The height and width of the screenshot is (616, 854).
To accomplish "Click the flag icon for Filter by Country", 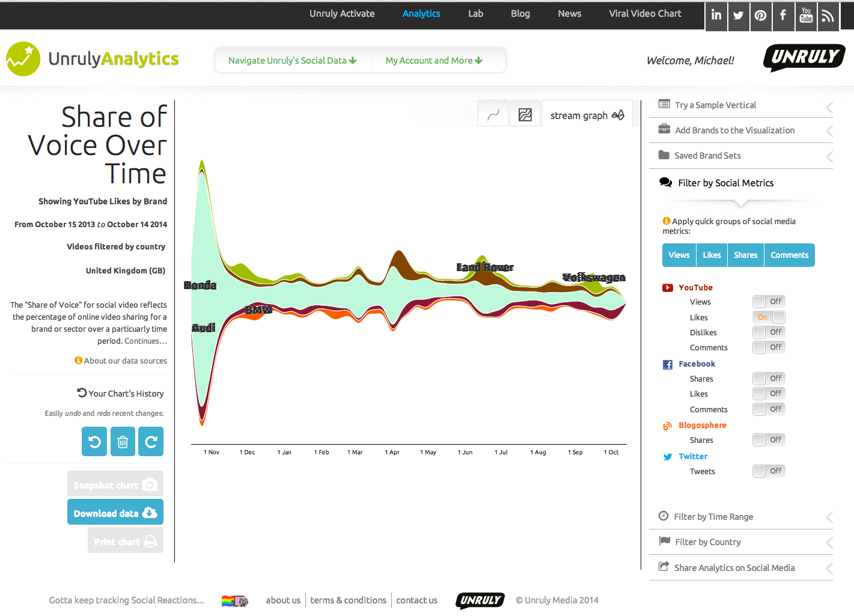I will click(x=664, y=541).
